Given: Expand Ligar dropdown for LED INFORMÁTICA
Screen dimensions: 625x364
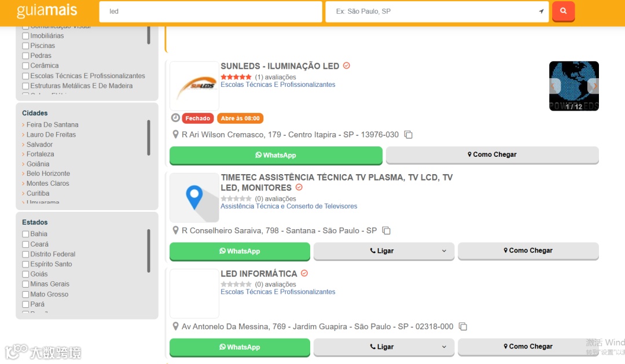Looking at the screenshot, I should pyautogui.click(x=444, y=347).
